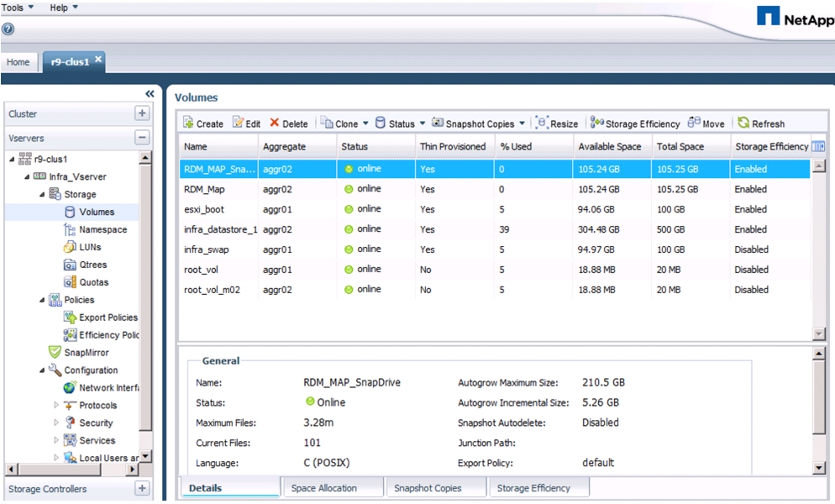Select the RDM_Map volume row
Viewport: 835px width, 504px height.
(495, 189)
